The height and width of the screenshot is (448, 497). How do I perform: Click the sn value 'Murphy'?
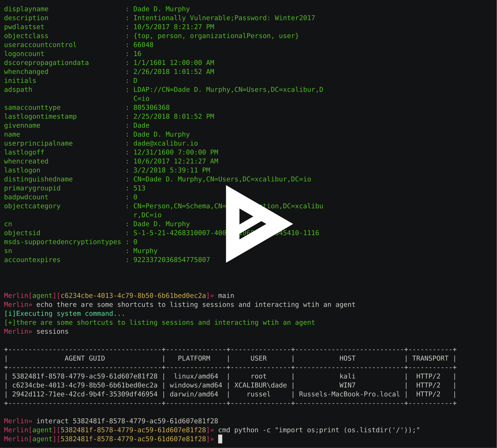[x=145, y=251]
